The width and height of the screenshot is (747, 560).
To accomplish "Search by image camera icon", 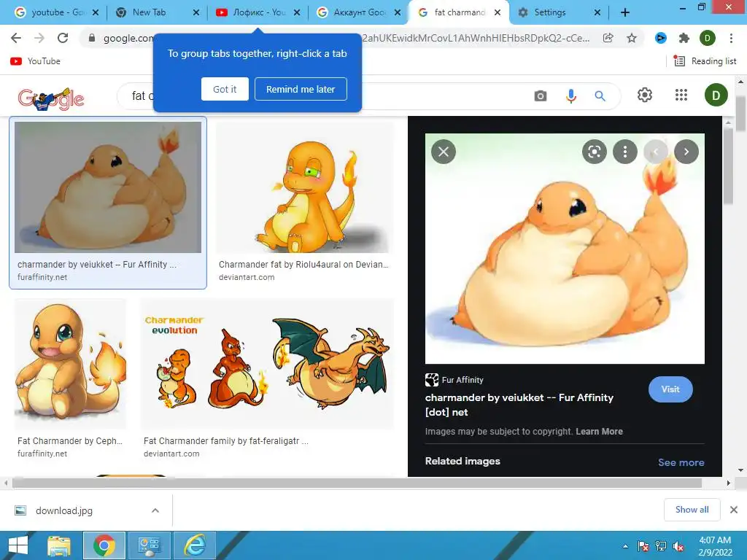I will 541,96.
